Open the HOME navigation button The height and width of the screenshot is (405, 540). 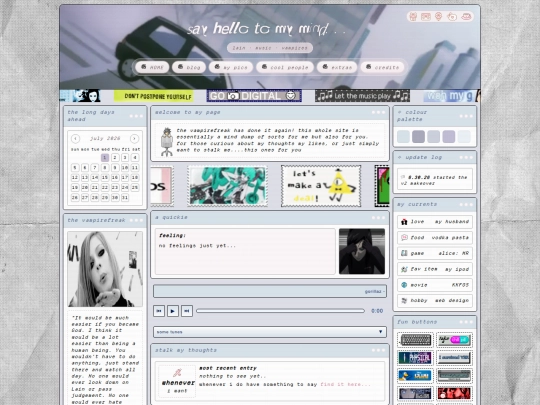[x=152, y=67]
